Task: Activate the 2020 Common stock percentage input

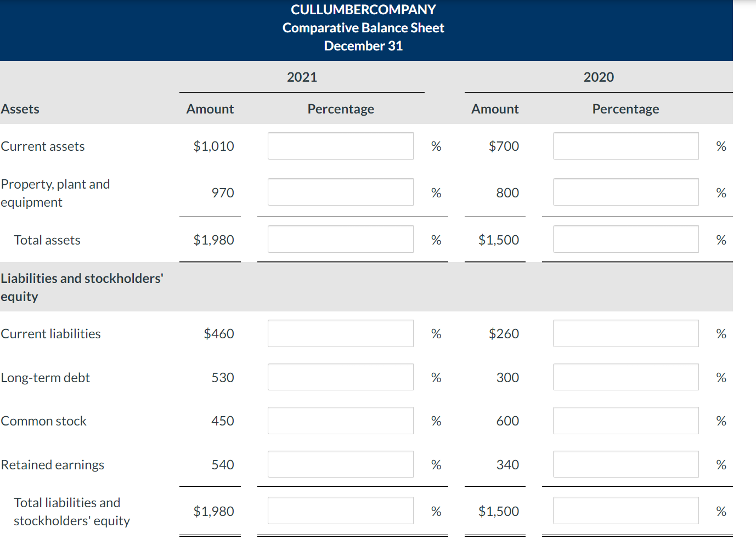Action: coord(626,421)
